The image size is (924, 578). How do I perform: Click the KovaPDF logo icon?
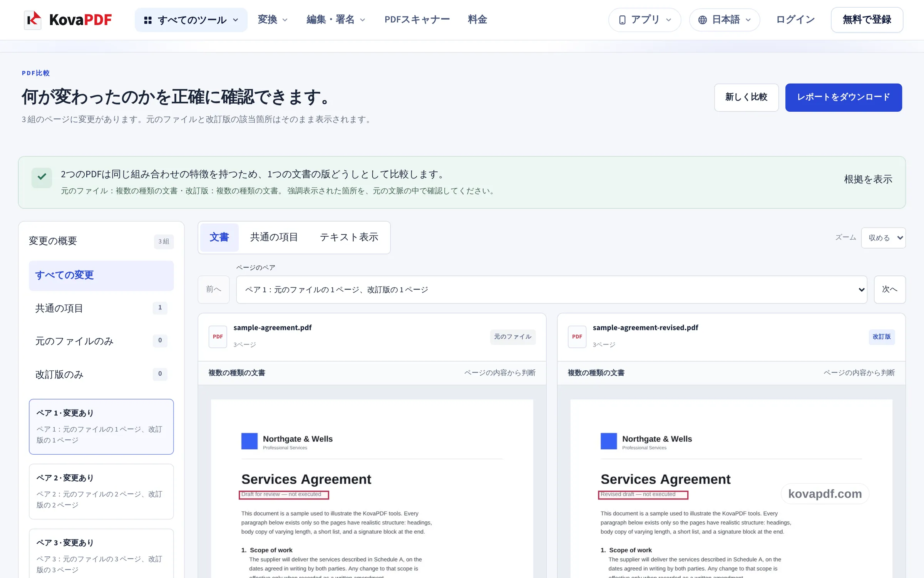[33, 20]
